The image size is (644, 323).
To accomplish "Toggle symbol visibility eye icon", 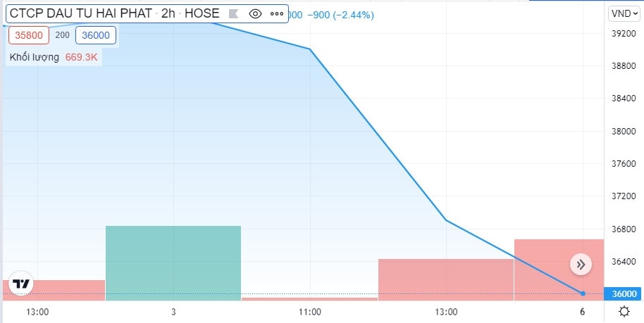I will point(256,14).
